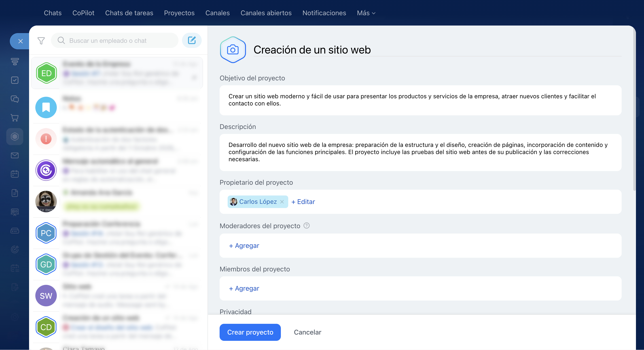Open the target goal icon in sidebar

15,249
